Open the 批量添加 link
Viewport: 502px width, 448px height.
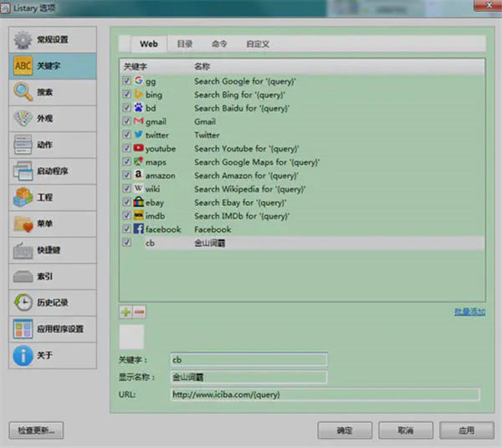tap(469, 312)
